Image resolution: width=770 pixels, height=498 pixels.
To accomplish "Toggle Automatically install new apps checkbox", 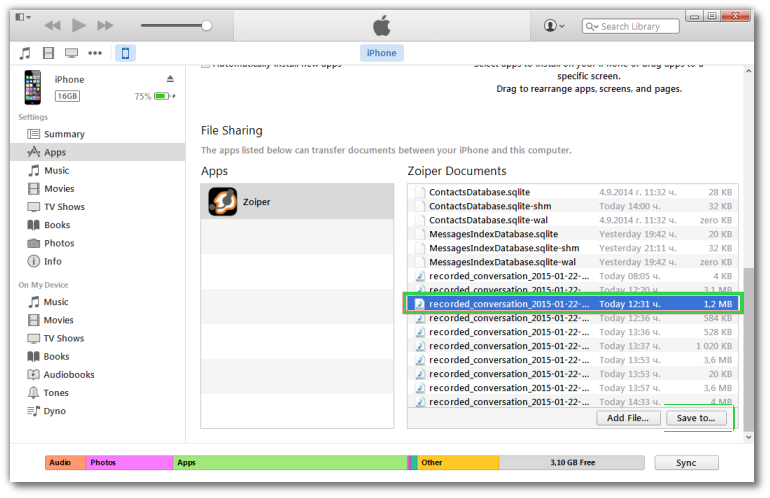I will (206, 65).
